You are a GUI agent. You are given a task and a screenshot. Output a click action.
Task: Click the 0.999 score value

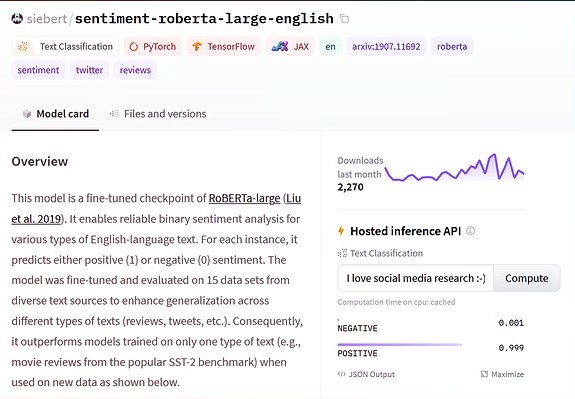pos(511,348)
